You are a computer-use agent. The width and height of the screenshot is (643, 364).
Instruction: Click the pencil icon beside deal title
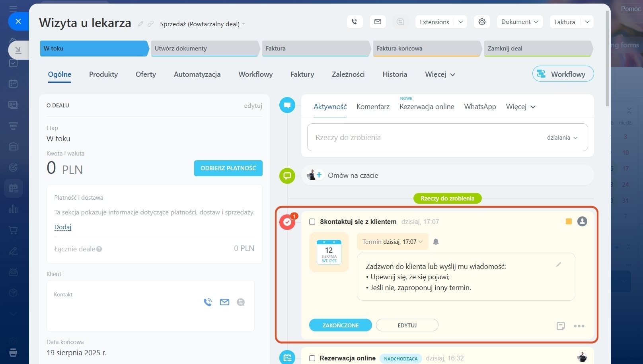click(x=141, y=24)
